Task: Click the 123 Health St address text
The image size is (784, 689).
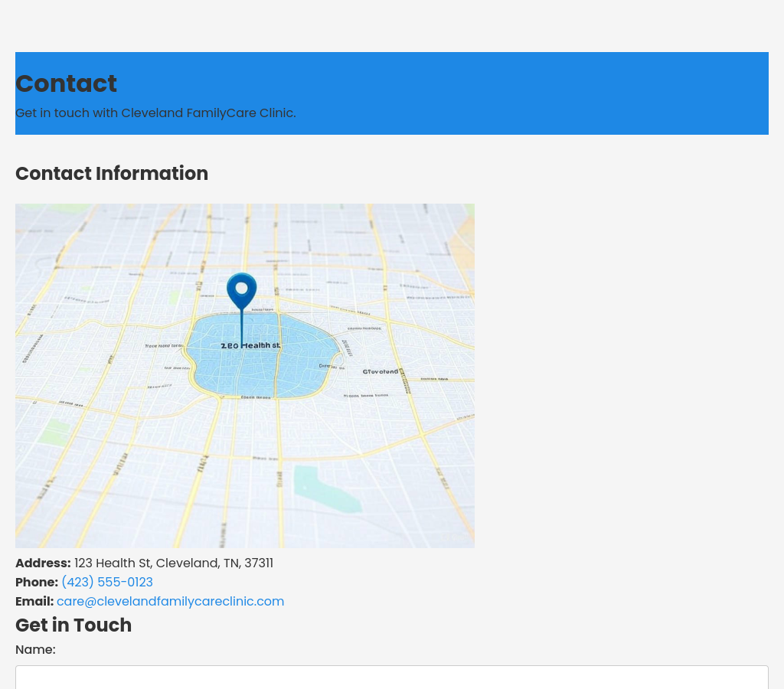Action: (x=173, y=563)
